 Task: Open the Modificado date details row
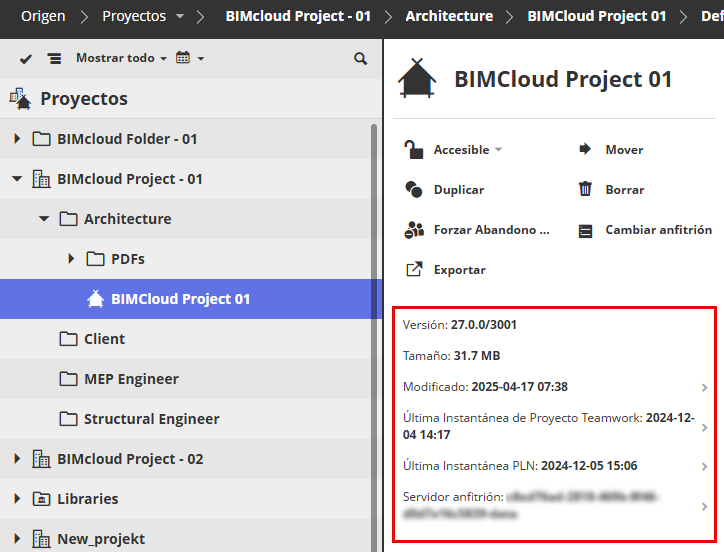[x=555, y=387]
